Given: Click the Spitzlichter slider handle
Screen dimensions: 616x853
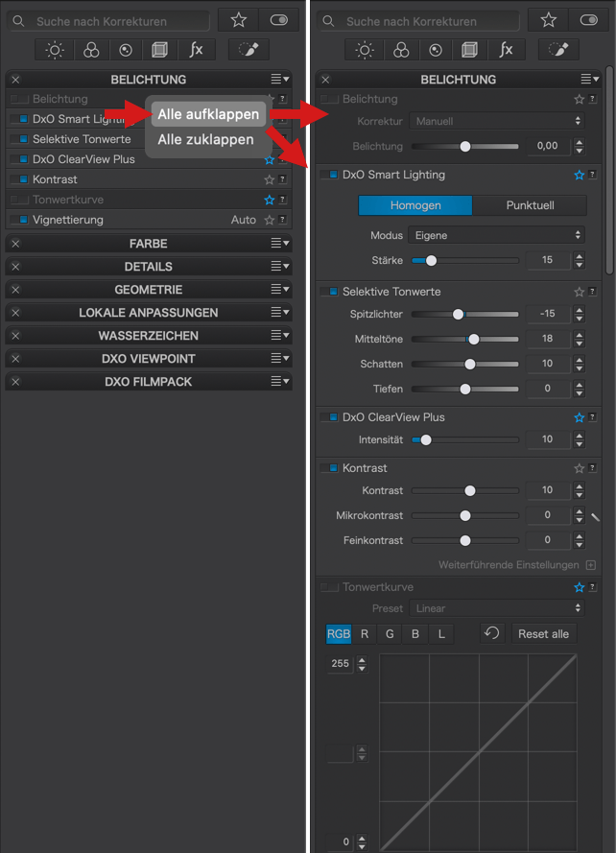Looking at the screenshot, I should click(459, 314).
